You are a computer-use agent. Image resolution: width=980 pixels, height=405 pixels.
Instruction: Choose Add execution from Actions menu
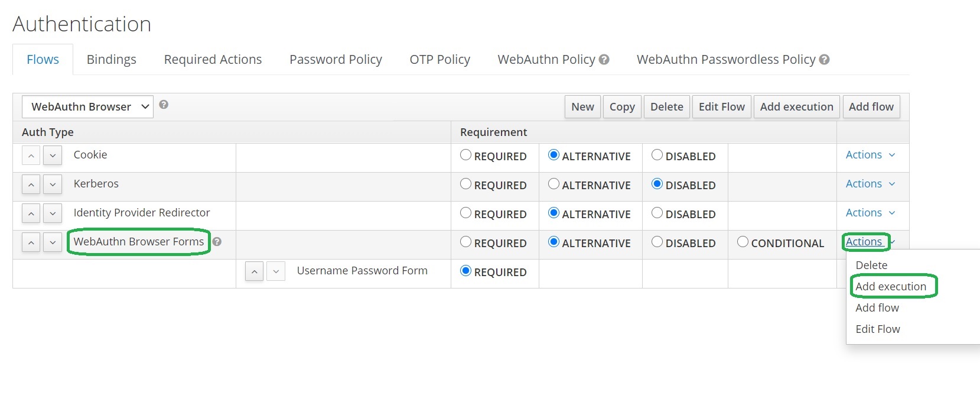[891, 287]
